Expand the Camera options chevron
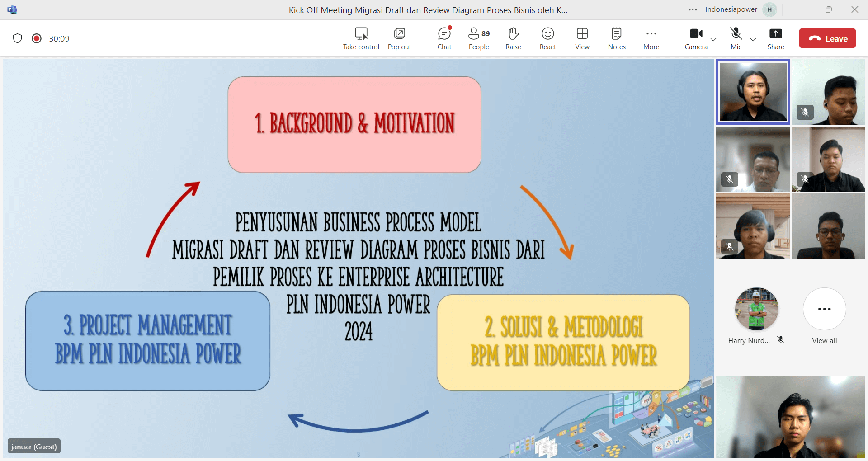 pyautogui.click(x=713, y=39)
